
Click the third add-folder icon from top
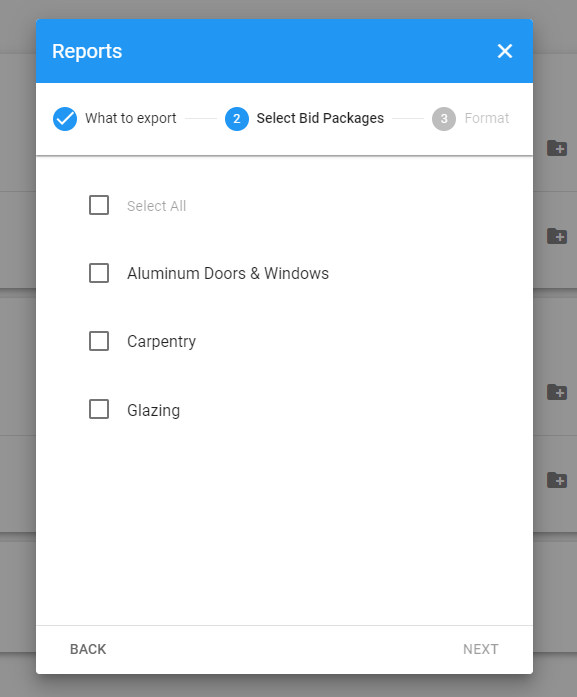point(557,392)
